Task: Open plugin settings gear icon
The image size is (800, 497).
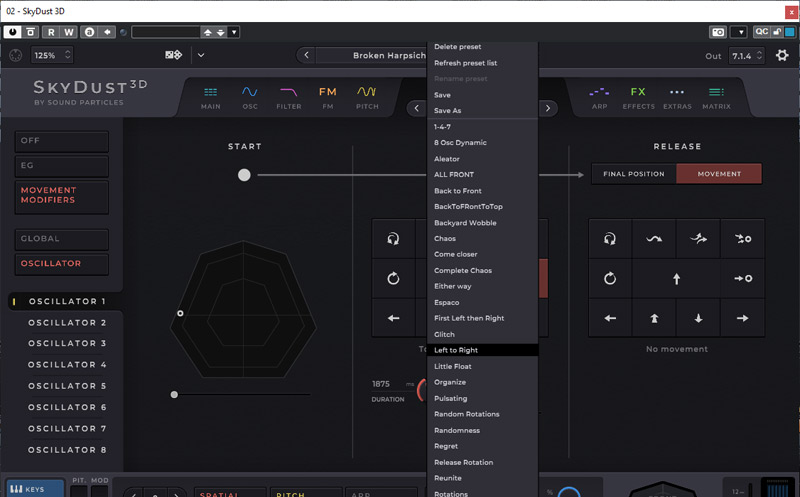Action: (x=782, y=55)
